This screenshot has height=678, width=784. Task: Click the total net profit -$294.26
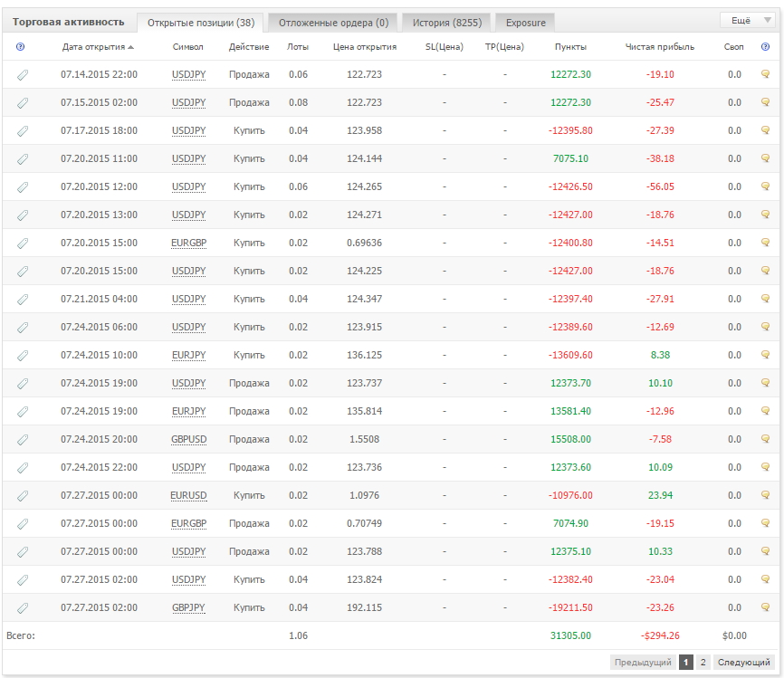[x=660, y=636]
